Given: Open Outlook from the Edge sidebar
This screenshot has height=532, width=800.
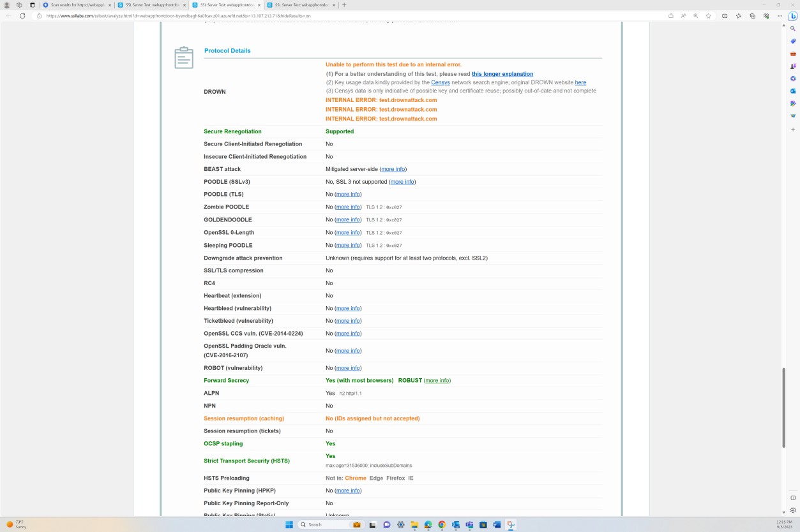Looking at the screenshot, I should [793, 90].
